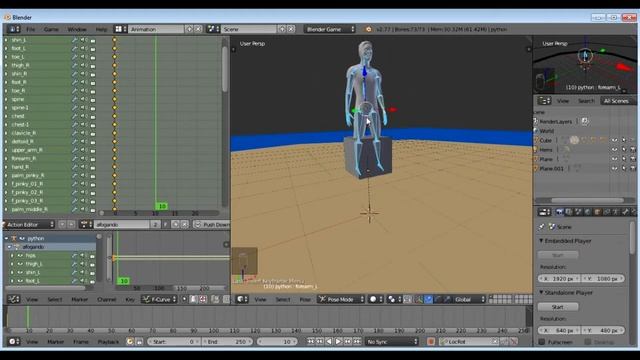Select the RenderLayers item in outliner

(x=556, y=122)
